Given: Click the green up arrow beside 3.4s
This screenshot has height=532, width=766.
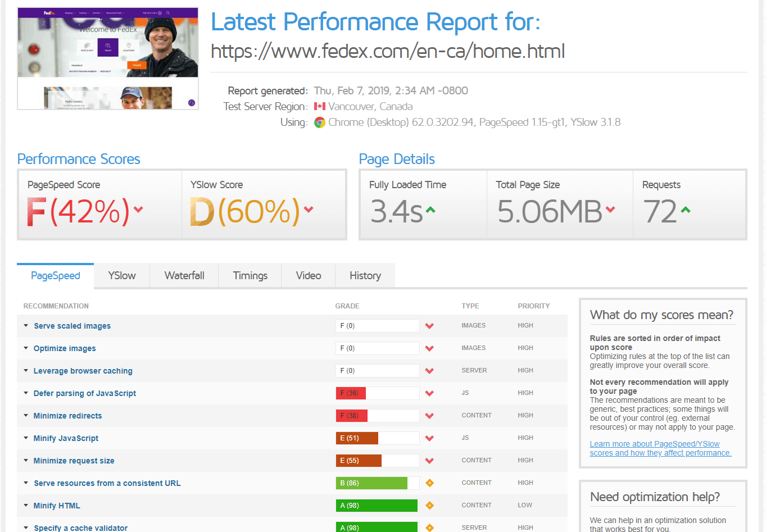Looking at the screenshot, I should 430,210.
